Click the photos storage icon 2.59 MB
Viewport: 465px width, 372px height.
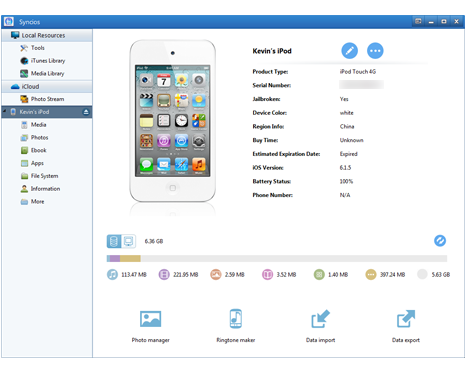coord(216,275)
